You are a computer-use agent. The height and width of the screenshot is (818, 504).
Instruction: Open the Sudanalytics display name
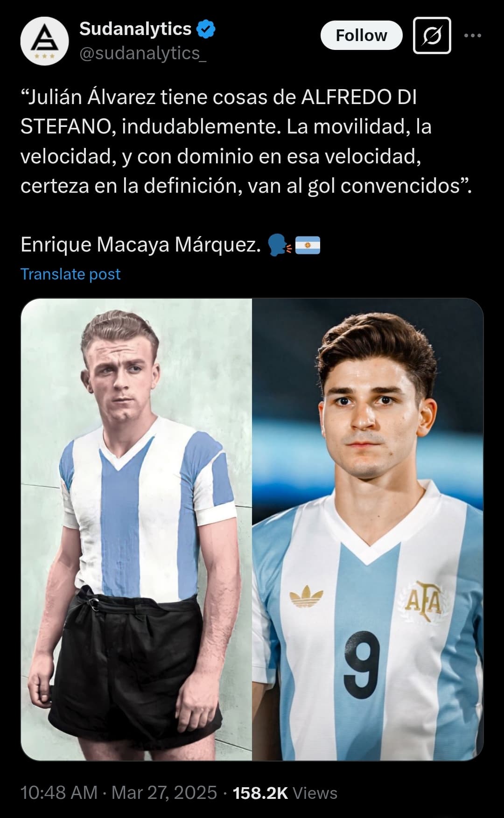[x=135, y=29]
